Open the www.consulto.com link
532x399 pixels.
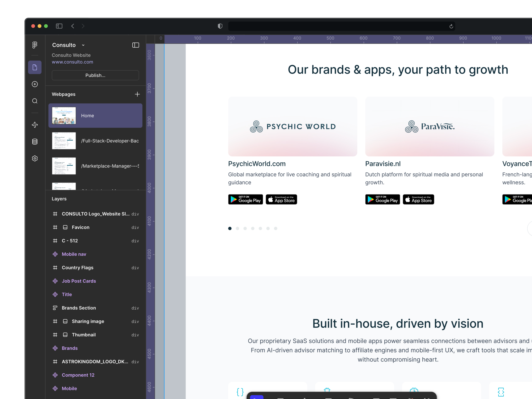(72, 62)
